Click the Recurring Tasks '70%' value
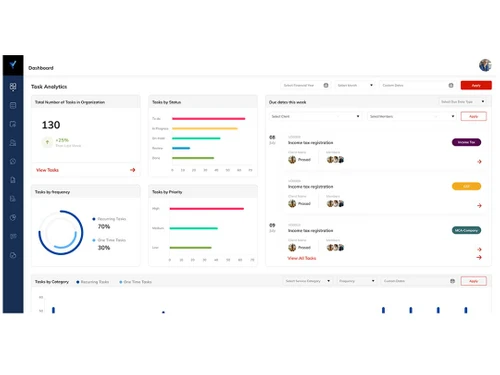The width and height of the screenshot is (500, 375). pos(104,227)
